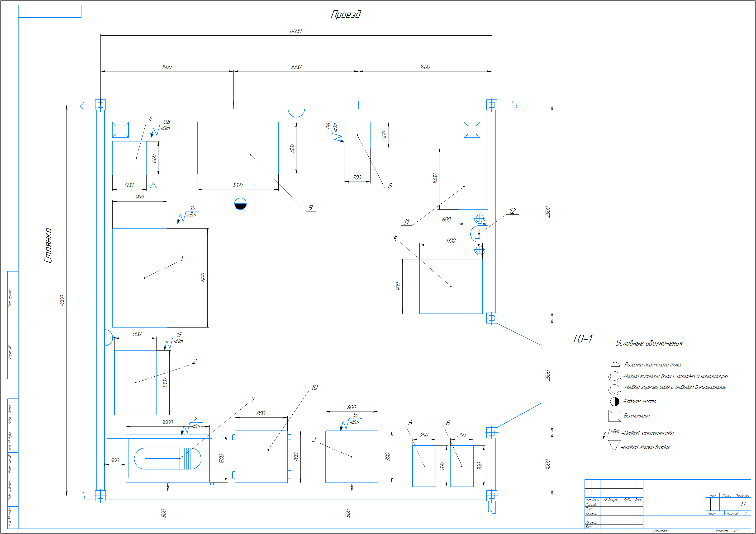Viewport: 756px width, 534px height.
Task: Click the "Условные обозначения" legend heading
Action: point(649,343)
